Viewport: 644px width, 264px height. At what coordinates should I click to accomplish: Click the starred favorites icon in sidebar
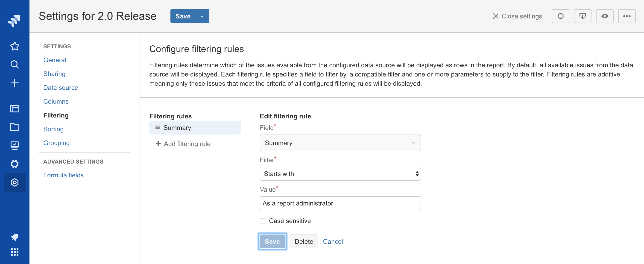coord(15,46)
